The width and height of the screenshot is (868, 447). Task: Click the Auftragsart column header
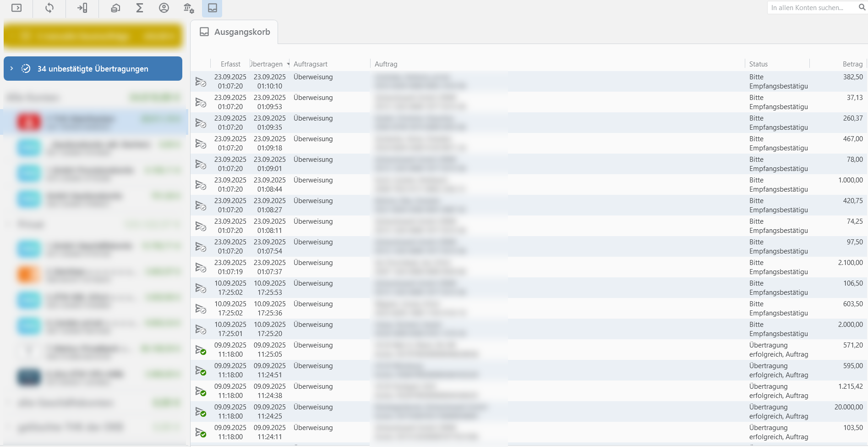pyautogui.click(x=311, y=64)
